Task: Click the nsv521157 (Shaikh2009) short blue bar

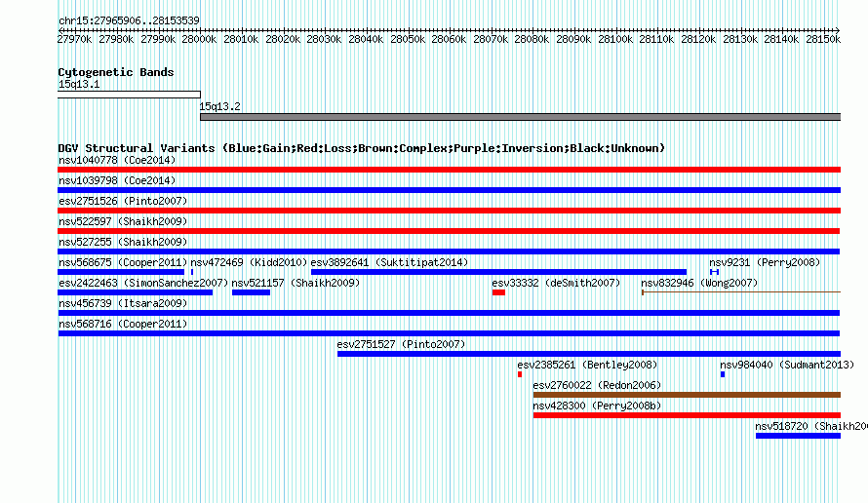Action: click(251, 292)
